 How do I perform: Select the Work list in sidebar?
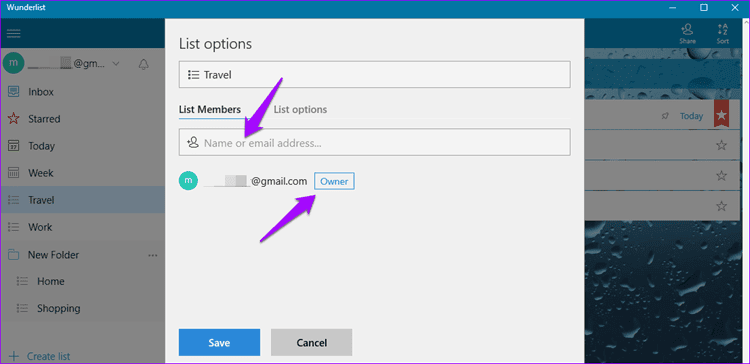[x=83, y=227]
